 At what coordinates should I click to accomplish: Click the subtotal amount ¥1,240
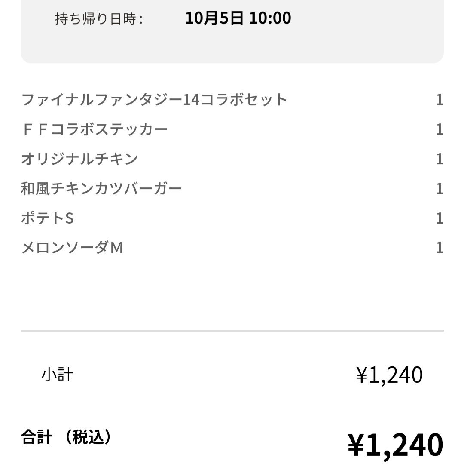pos(389,375)
